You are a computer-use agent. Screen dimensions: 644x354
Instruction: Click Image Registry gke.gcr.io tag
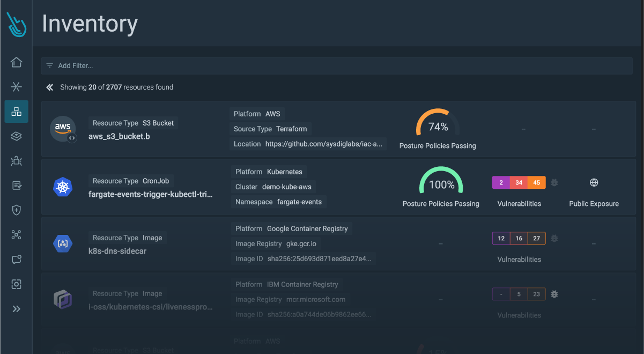[276, 244]
